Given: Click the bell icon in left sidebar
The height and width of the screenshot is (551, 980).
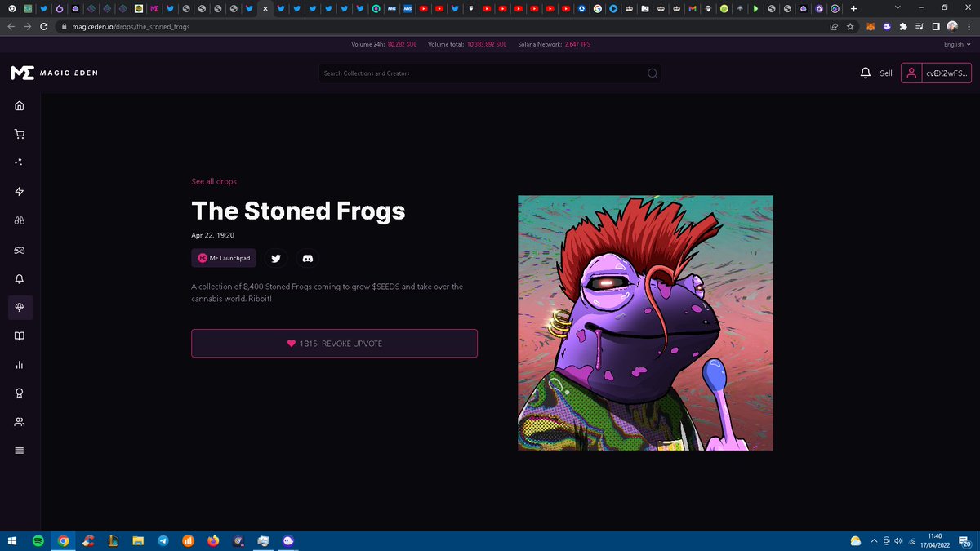Looking at the screenshot, I should pyautogui.click(x=20, y=278).
